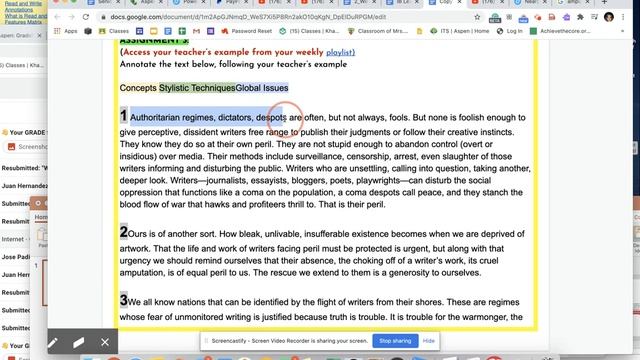Click the paragraph number 2
This screenshot has width=640, height=360.
point(124,232)
